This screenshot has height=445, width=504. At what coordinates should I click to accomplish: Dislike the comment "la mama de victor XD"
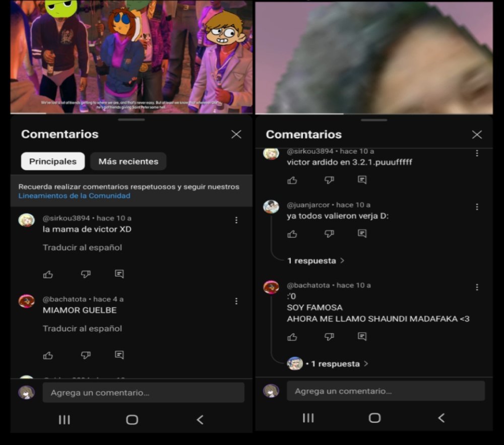(x=86, y=274)
